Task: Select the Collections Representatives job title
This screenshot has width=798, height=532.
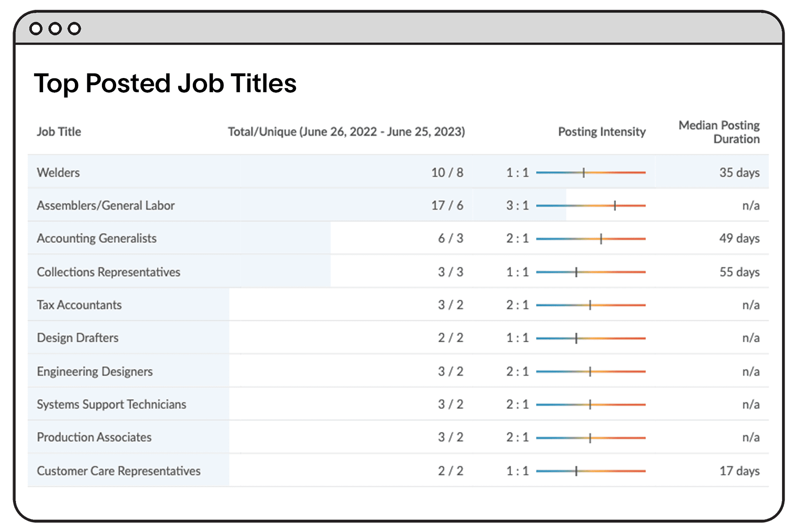Action: tap(109, 272)
